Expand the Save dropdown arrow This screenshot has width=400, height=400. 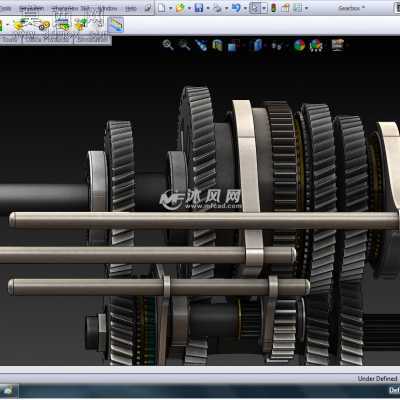click(208, 8)
